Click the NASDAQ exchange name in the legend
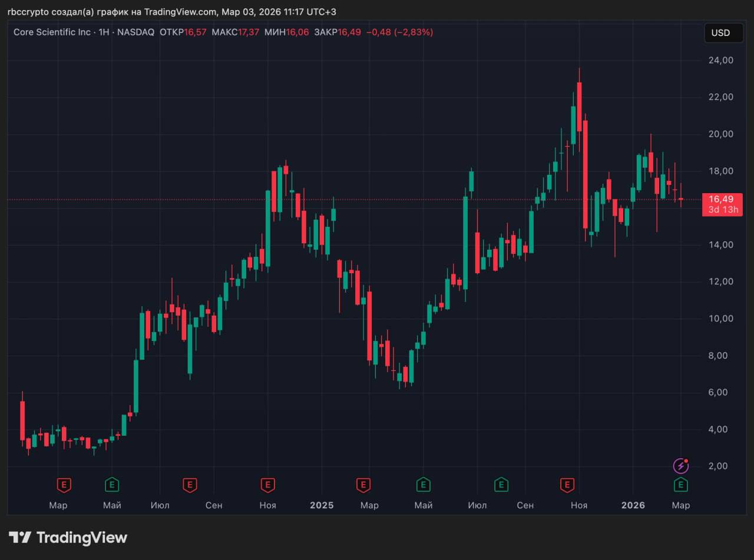The width and height of the screenshot is (754, 560). 135,32
